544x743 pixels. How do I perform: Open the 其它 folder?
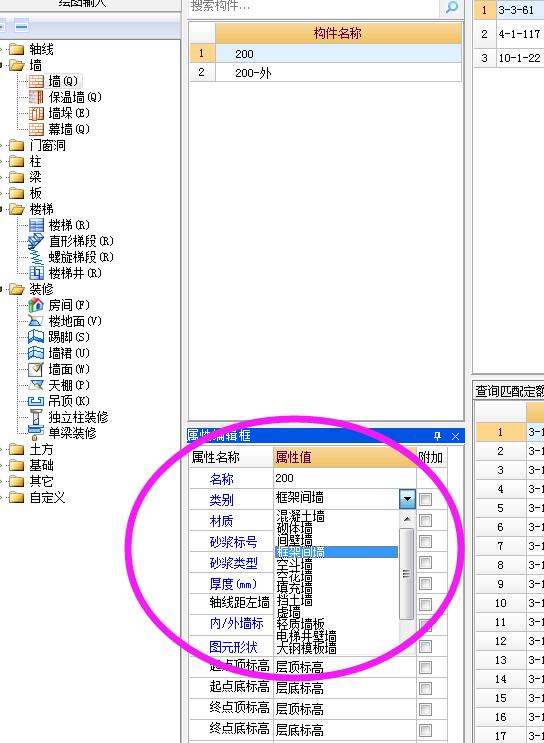(17, 481)
